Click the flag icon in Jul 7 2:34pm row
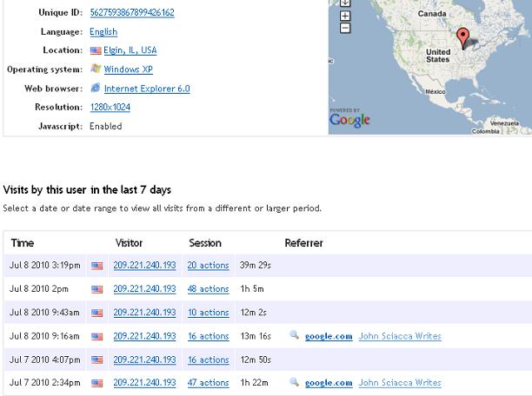This screenshot has height=396, width=532. (x=97, y=383)
